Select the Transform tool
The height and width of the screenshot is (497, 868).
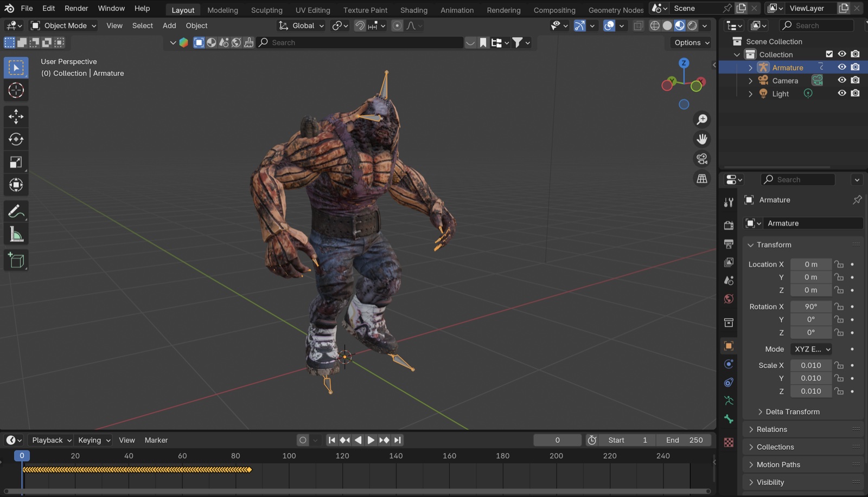[16, 185]
